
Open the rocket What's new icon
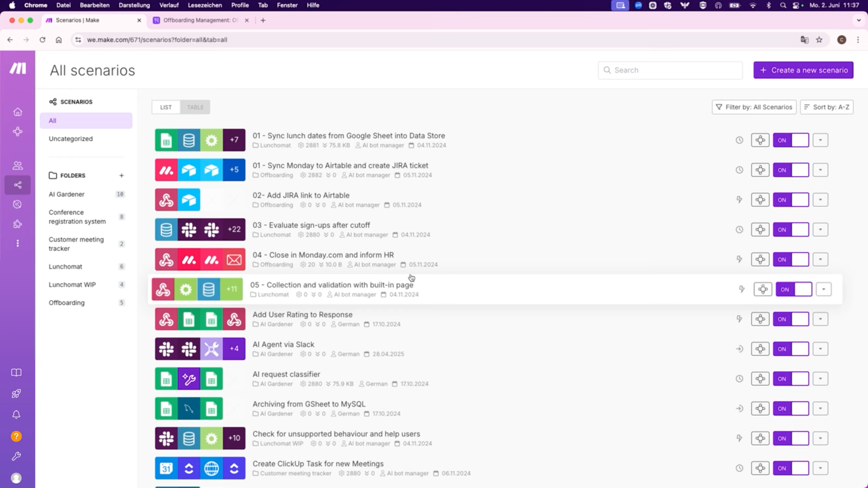click(x=16, y=394)
